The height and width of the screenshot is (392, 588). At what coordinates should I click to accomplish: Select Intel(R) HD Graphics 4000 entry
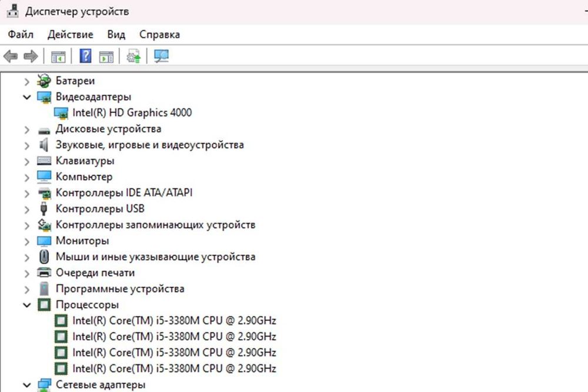click(132, 112)
